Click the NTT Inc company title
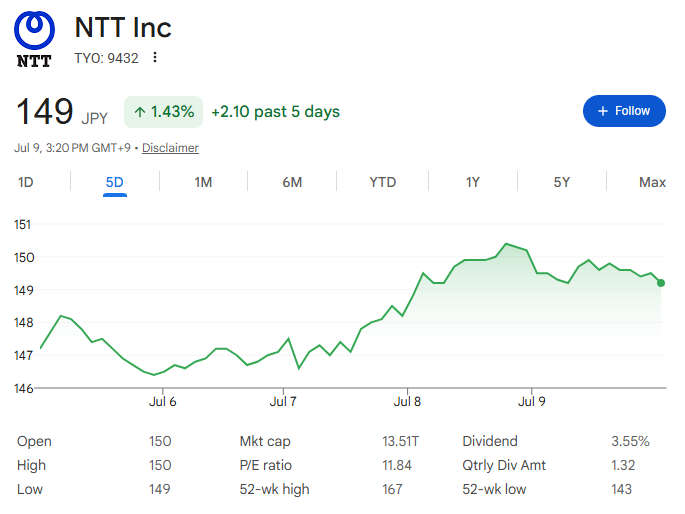The image size is (685, 514). 123,28
